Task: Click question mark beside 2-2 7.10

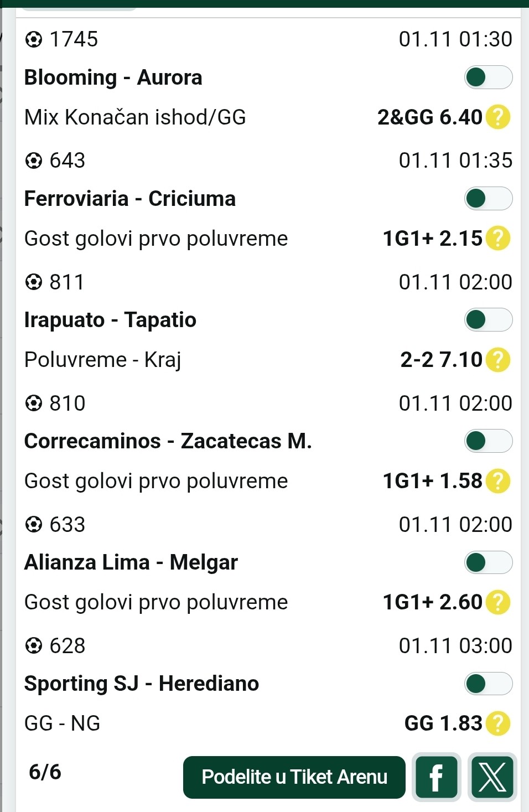Action: pos(497,360)
